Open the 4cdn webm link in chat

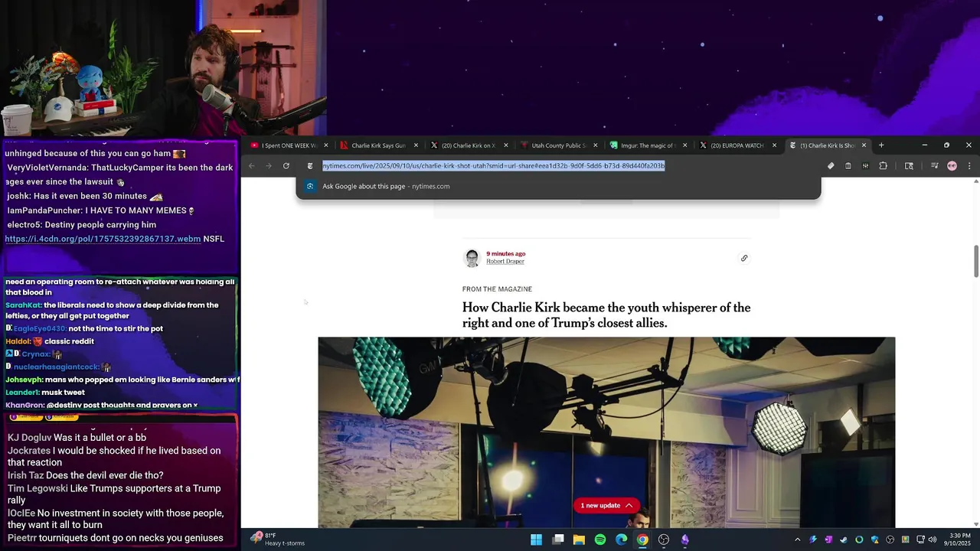pyautogui.click(x=103, y=239)
